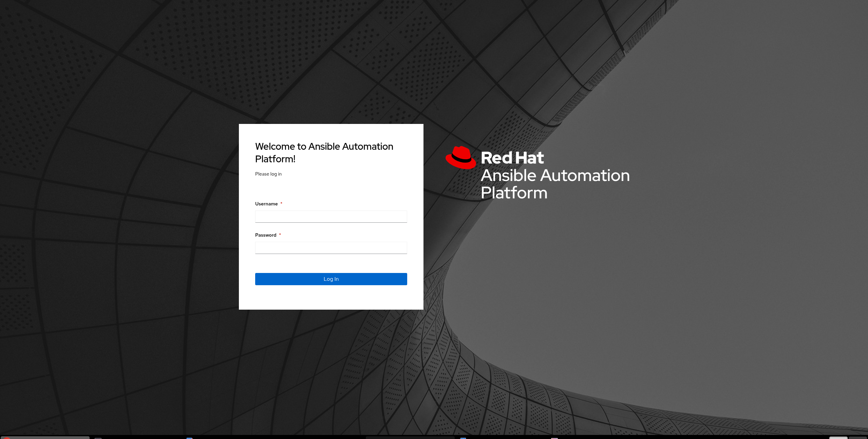
Task: Click the Please log in text
Action: [x=268, y=174]
